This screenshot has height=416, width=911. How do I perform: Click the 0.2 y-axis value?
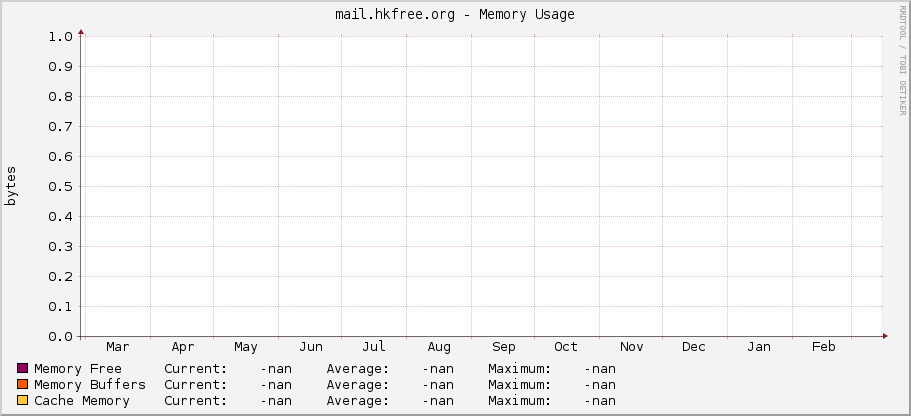[60, 277]
